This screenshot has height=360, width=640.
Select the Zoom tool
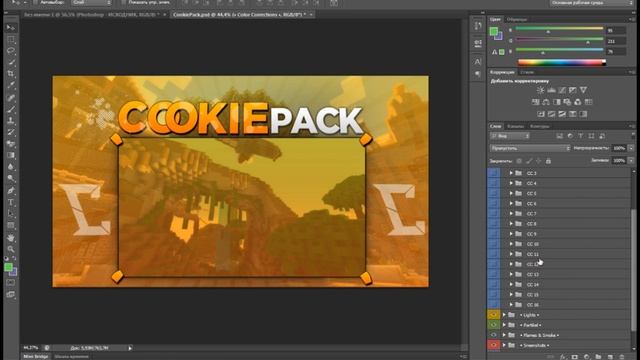pyautogui.click(x=11, y=249)
